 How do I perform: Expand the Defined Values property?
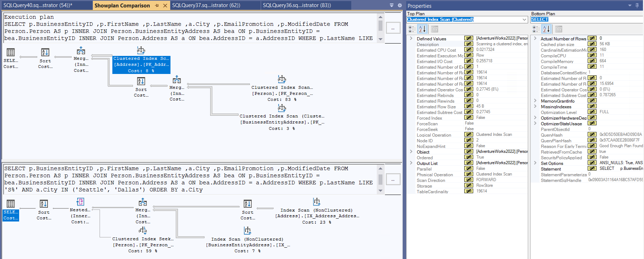[x=411, y=39]
